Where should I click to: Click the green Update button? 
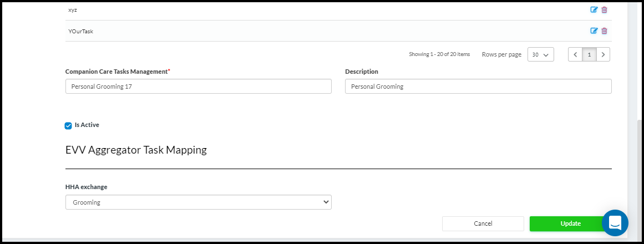pos(570,223)
